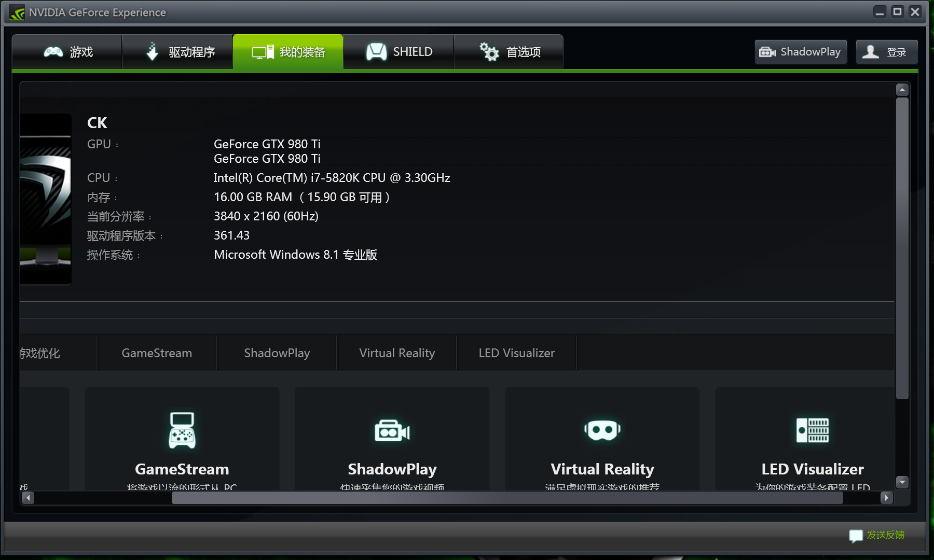This screenshot has width=934, height=560.
Task: Click the user silhouette icon on 登录 button
Action: (871, 52)
